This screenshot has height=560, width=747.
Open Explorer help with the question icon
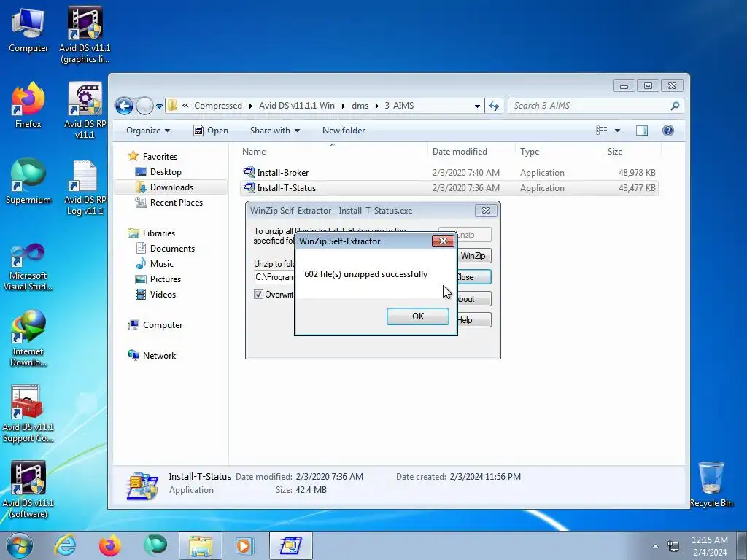[x=668, y=131]
